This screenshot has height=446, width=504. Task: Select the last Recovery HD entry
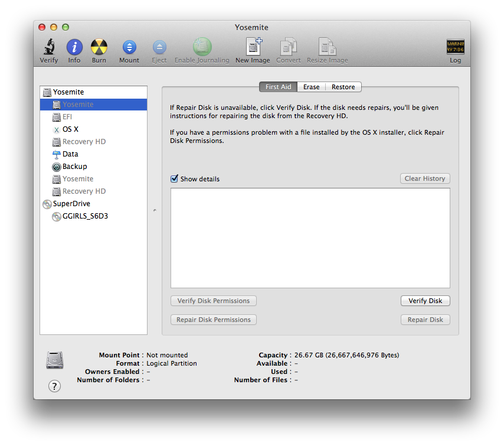(93, 191)
